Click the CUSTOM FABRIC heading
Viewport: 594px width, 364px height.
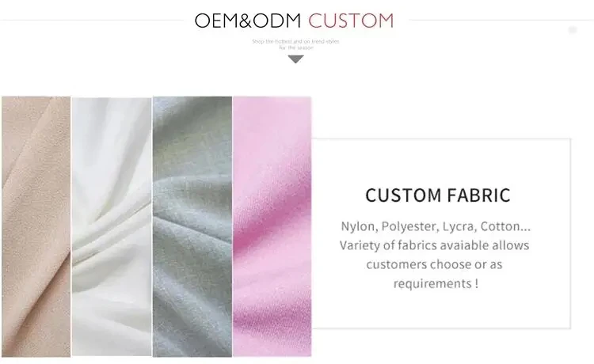[x=438, y=195]
